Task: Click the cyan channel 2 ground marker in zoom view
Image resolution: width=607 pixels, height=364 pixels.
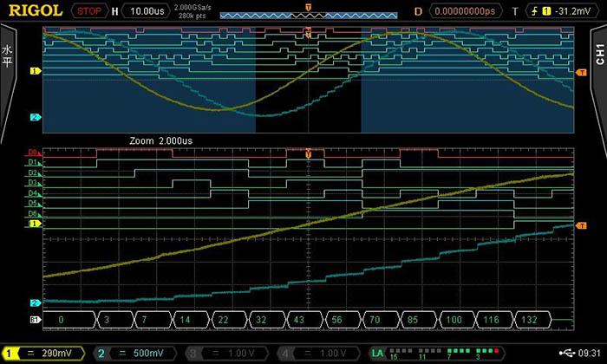Action: [x=35, y=302]
